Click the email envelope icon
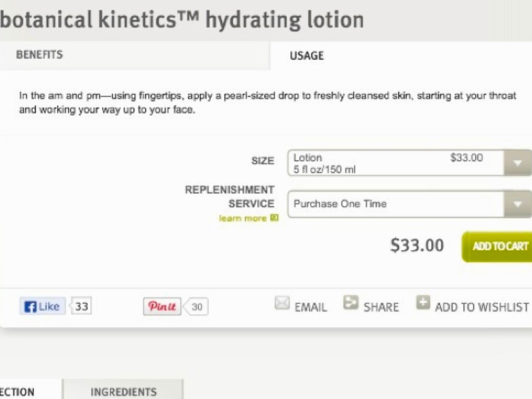Screen dimensions: 532x399 pos(282,303)
